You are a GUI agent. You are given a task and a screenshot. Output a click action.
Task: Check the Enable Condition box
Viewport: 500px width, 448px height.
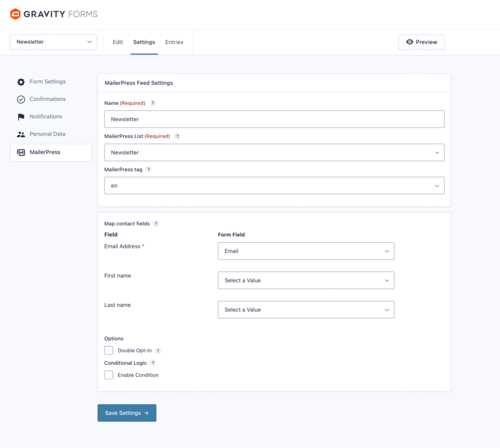click(x=108, y=375)
